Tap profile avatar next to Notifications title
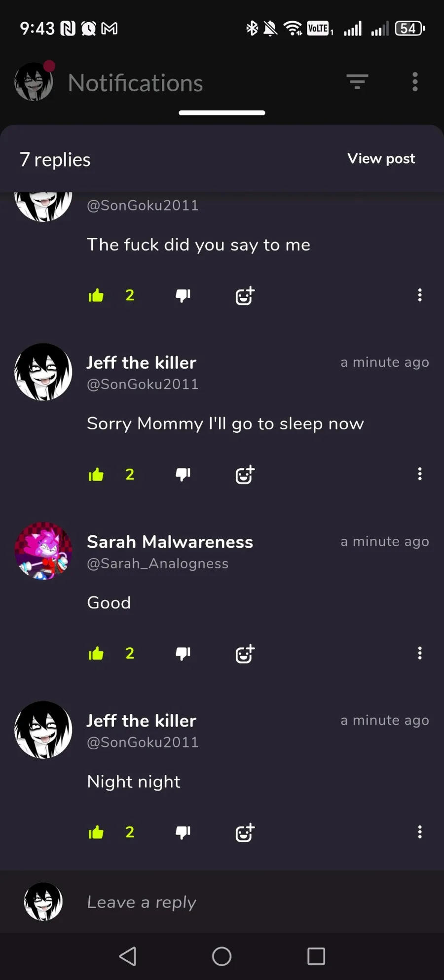Viewport: 444px width, 980px height. tap(34, 82)
